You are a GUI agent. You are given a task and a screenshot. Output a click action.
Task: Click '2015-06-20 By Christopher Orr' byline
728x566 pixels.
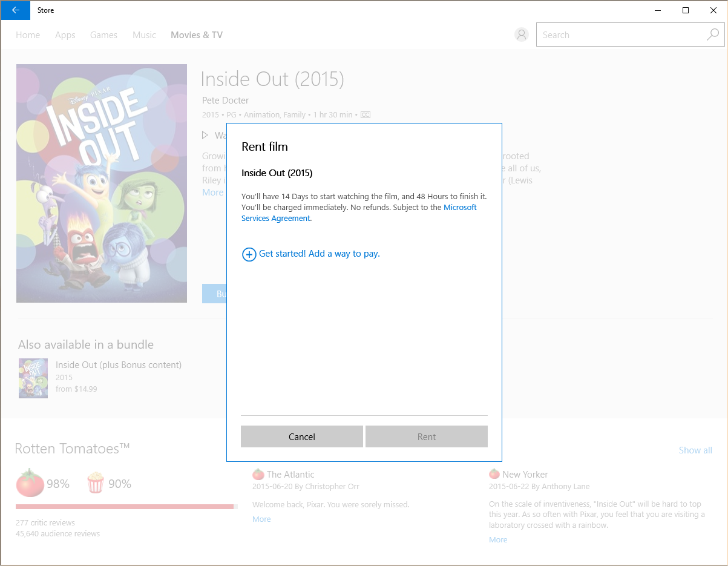306,487
